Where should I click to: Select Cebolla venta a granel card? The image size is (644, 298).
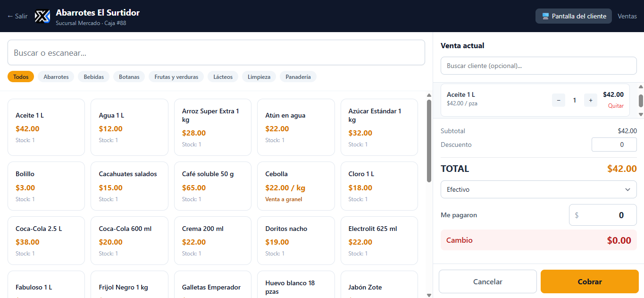click(296, 186)
